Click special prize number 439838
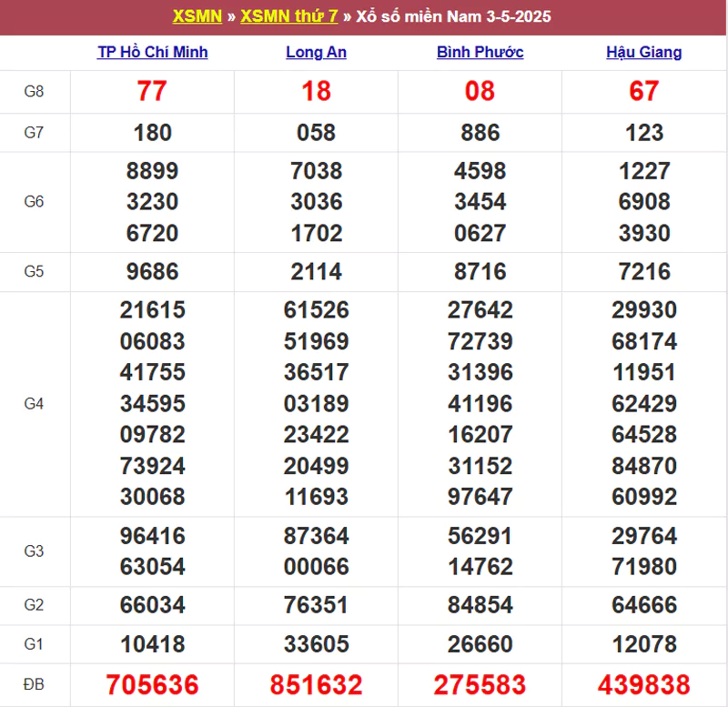Viewport: 728px width, 707px height. pos(644,685)
